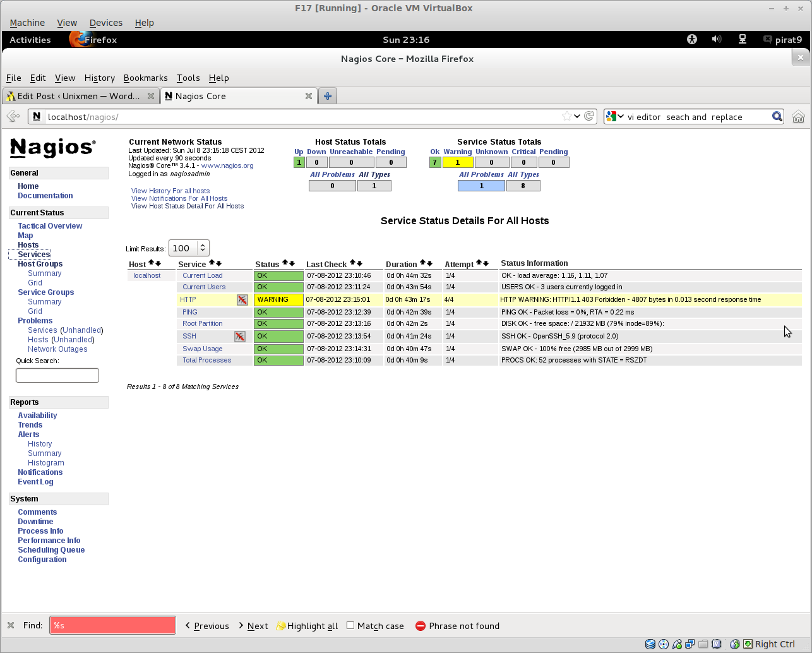The image size is (812, 653).
Task: Click VirtualBox network adapters status icon
Action: [690, 644]
